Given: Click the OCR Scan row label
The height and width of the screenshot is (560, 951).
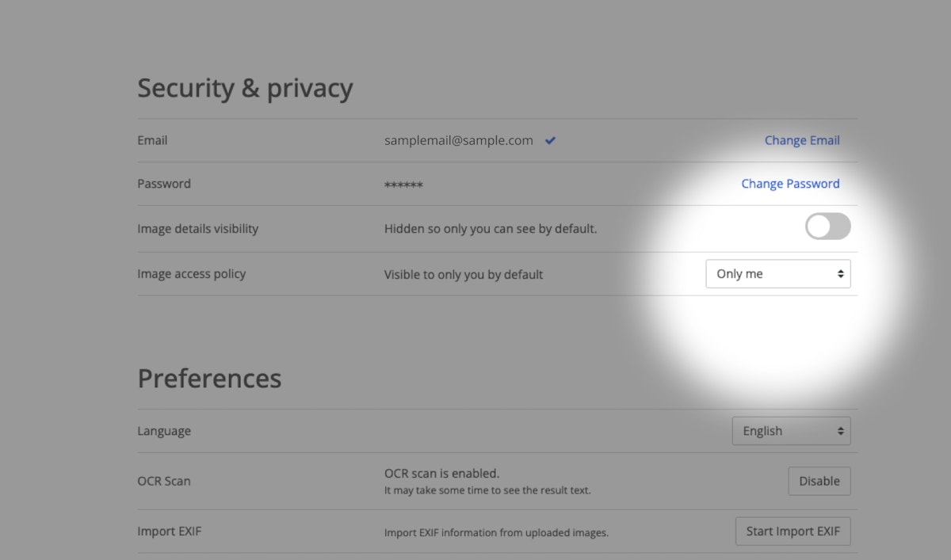Looking at the screenshot, I should pos(163,481).
